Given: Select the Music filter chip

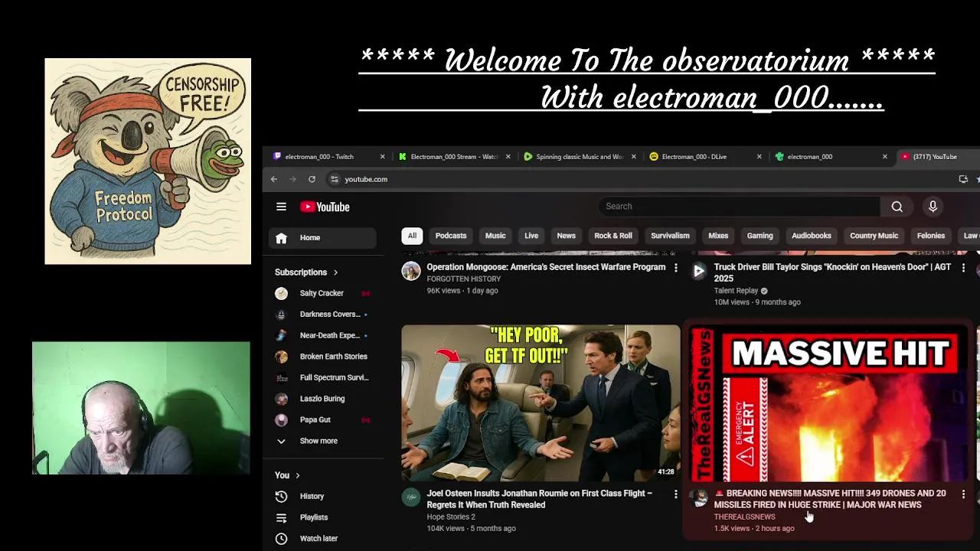Looking at the screenshot, I should 495,236.
